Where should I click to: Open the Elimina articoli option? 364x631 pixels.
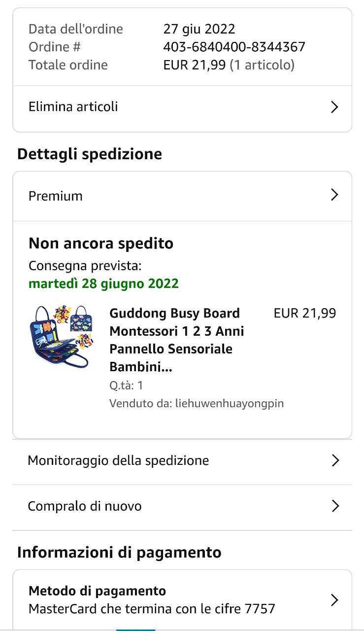(73, 107)
